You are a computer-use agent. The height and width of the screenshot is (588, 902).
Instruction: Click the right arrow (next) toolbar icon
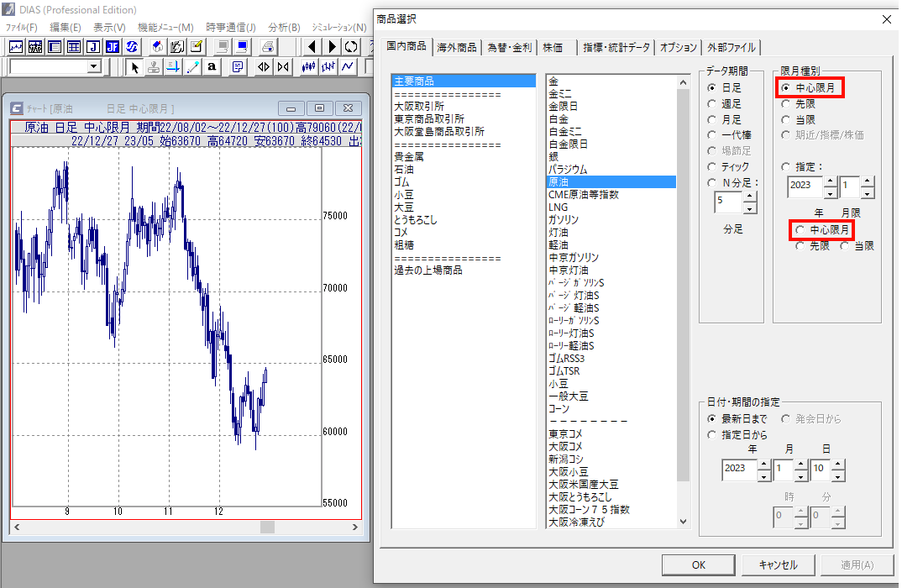click(x=333, y=47)
